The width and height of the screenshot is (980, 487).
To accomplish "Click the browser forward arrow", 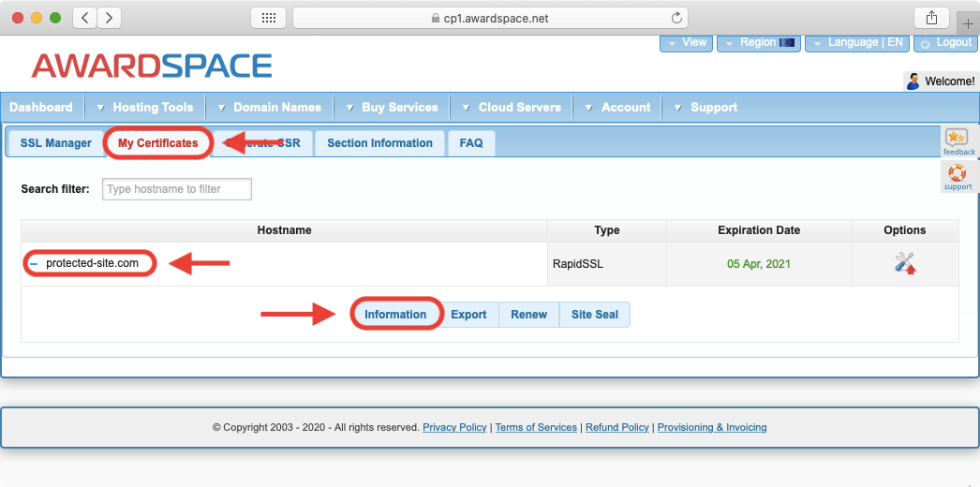I will pyautogui.click(x=109, y=18).
